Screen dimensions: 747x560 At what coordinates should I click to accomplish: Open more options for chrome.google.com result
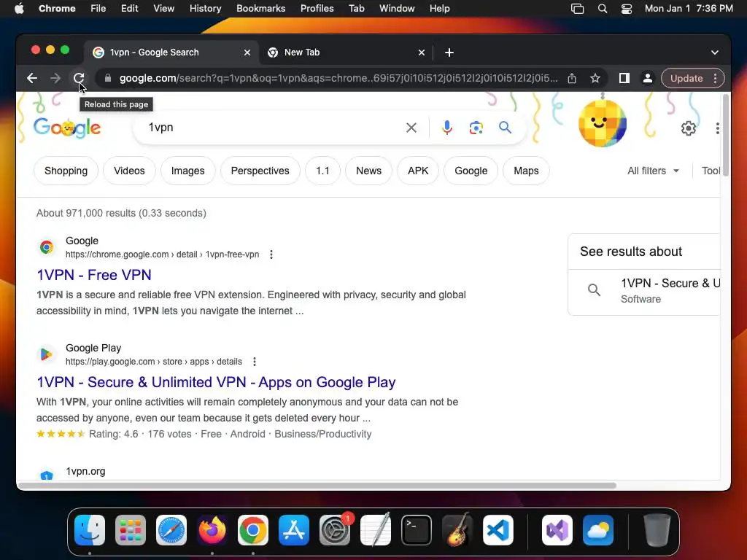click(271, 254)
